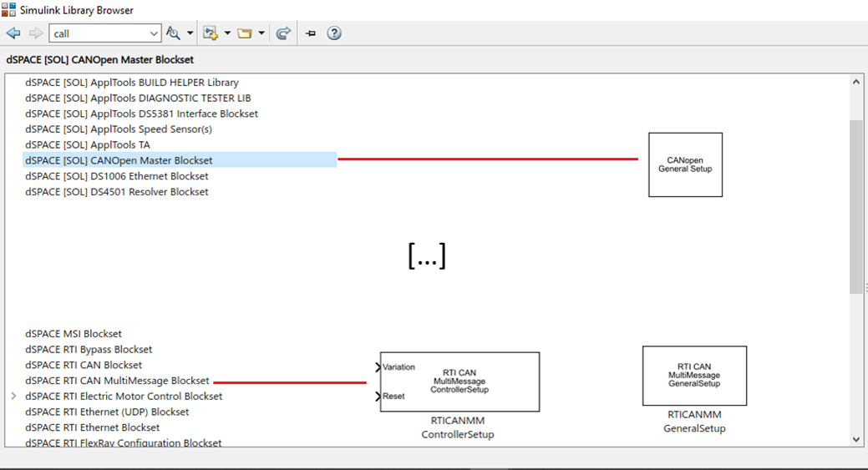Image resolution: width=868 pixels, height=470 pixels.
Task: Select dSPACE [SOL] ApplTools Speed Sensor(s)
Action: point(119,129)
